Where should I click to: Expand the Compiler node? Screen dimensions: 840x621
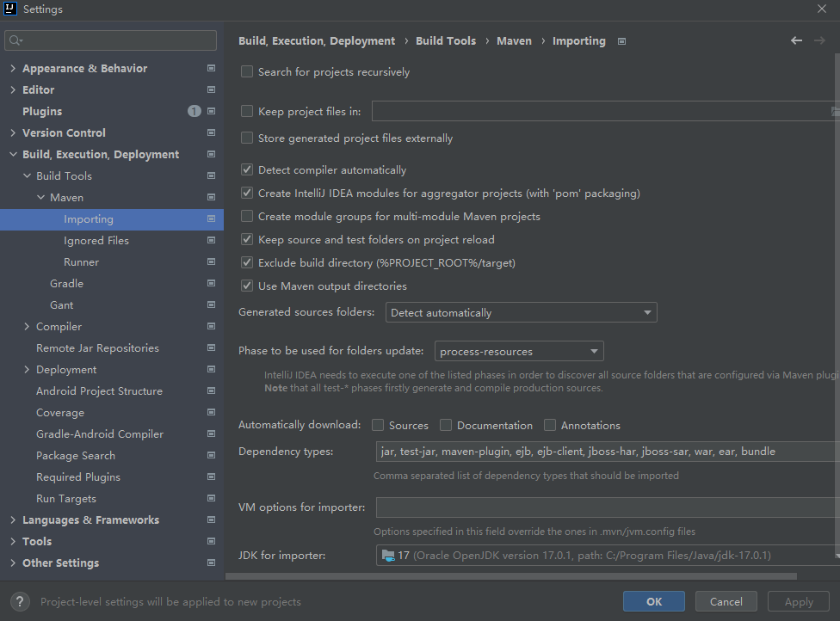27,326
